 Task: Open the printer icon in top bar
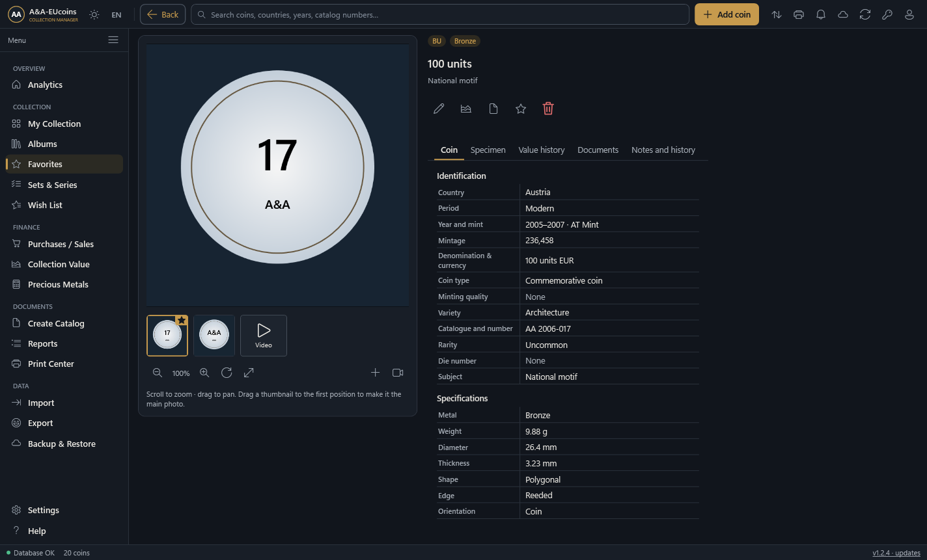pyautogui.click(x=799, y=14)
